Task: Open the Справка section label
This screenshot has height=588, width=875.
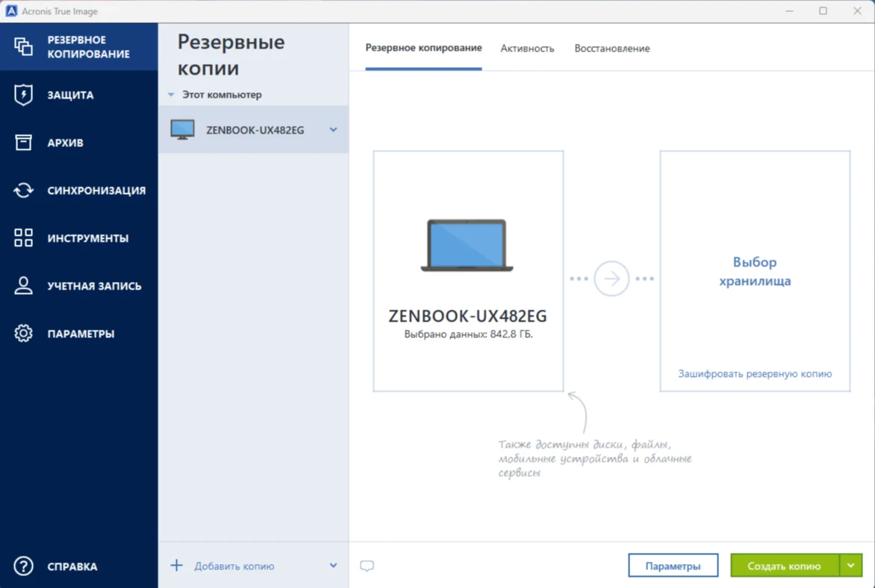Action: point(72,567)
